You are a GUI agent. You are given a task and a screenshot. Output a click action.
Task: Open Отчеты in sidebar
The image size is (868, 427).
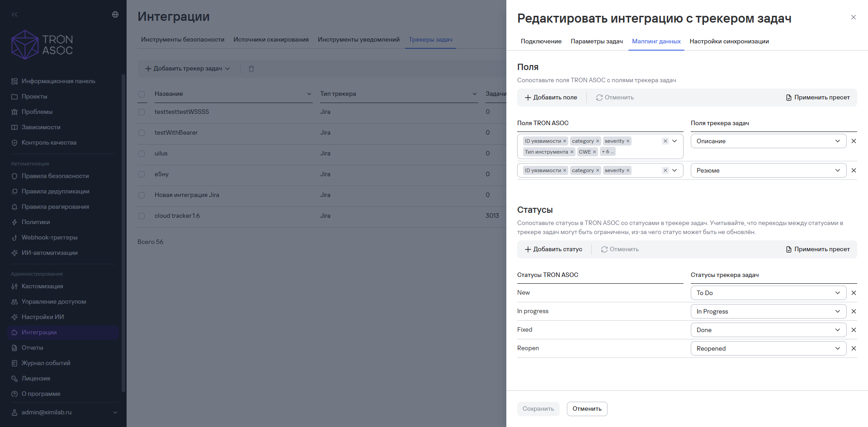32,348
